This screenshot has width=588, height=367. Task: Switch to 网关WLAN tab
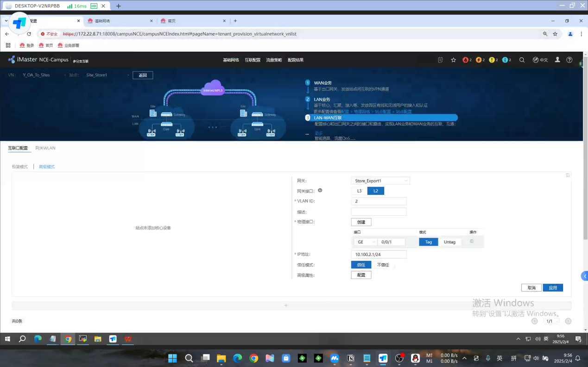45,148
